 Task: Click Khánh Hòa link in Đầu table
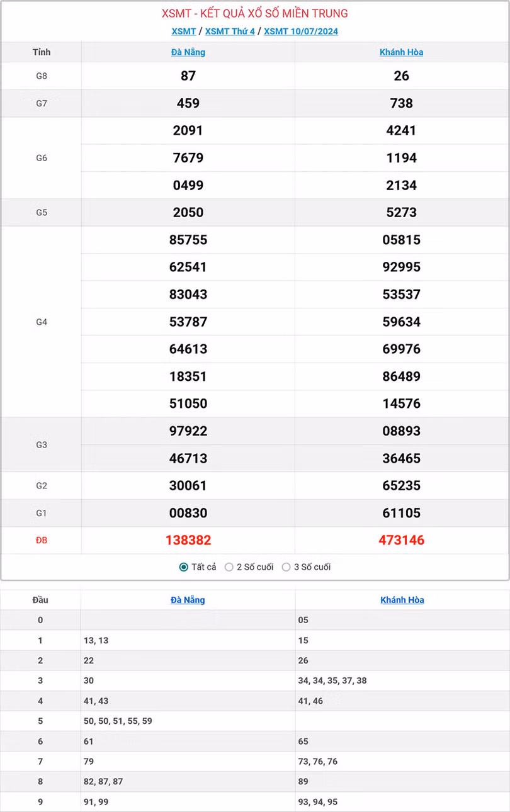click(402, 600)
